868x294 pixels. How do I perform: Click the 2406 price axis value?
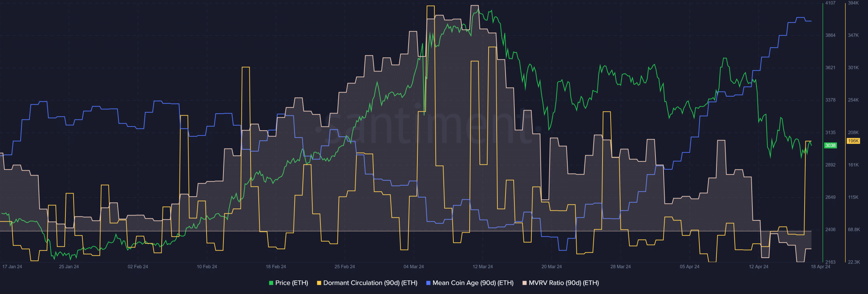click(830, 230)
